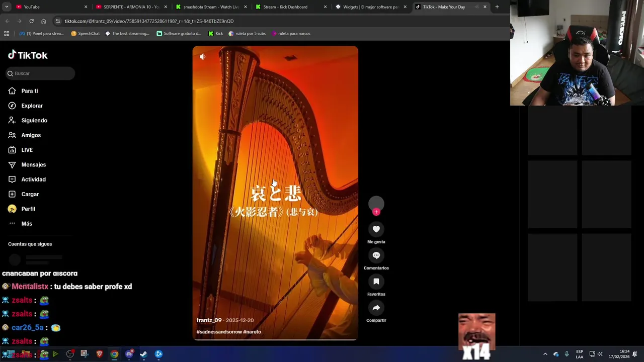This screenshot has width=644, height=362.
Task: Open the Explorar page
Action: pos(32,106)
